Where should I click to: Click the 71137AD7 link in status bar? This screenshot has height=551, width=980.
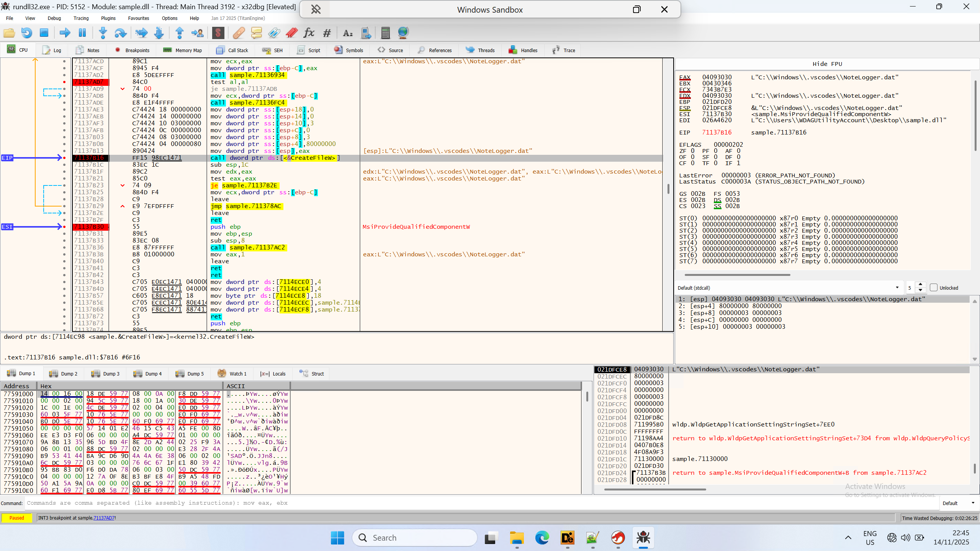click(103, 518)
